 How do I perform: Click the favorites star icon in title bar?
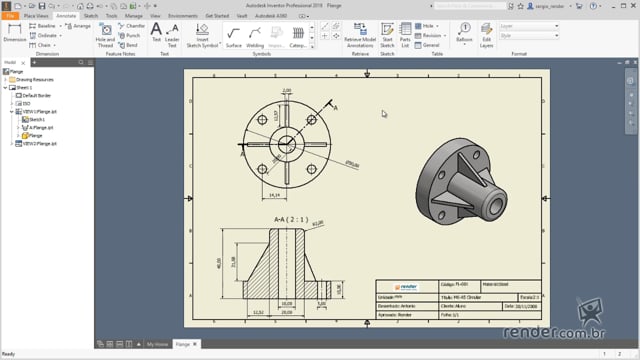coord(520,6)
